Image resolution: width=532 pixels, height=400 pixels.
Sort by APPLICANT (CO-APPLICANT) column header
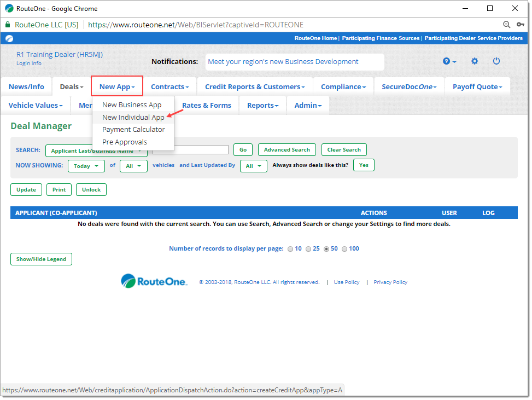[x=56, y=213]
